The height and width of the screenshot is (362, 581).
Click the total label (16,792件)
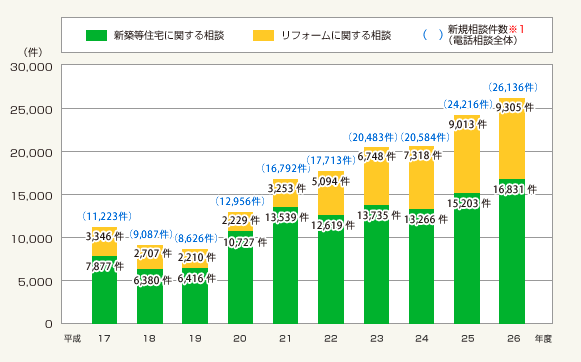tap(286, 169)
